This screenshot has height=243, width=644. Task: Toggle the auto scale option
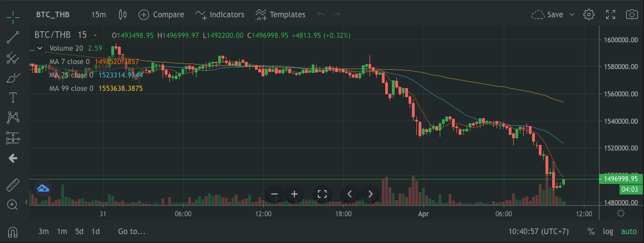(x=628, y=231)
